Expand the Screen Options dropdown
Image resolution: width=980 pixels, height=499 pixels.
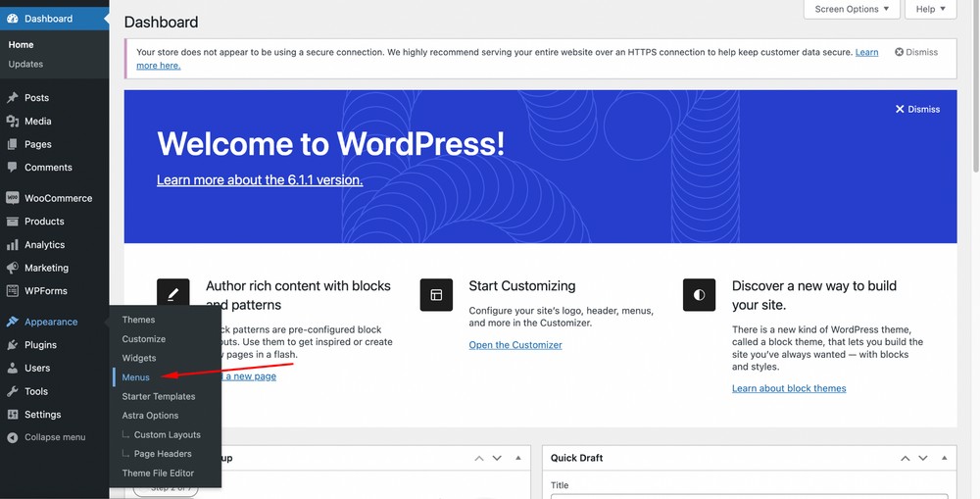coord(852,9)
